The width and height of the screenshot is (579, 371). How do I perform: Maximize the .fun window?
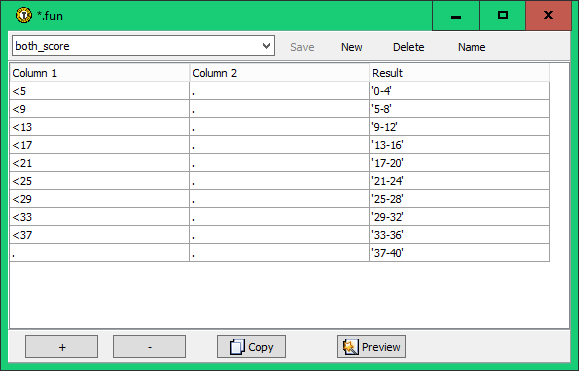[503, 16]
